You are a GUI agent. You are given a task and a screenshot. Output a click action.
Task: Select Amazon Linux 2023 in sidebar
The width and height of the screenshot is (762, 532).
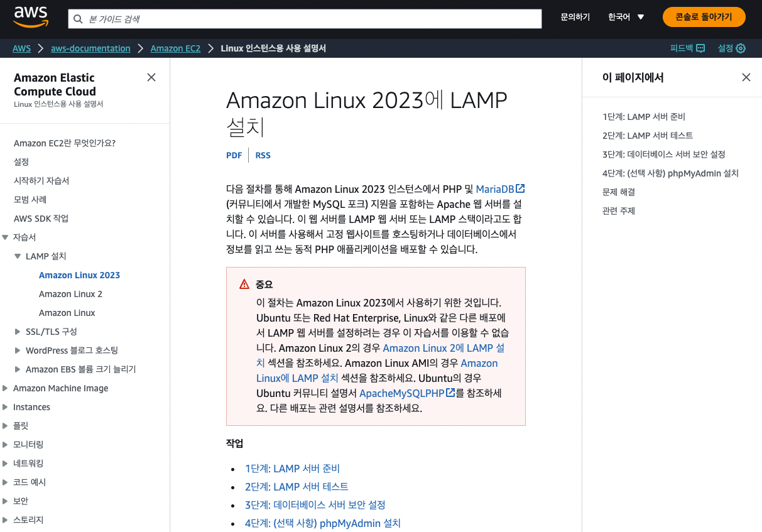point(79,275)
